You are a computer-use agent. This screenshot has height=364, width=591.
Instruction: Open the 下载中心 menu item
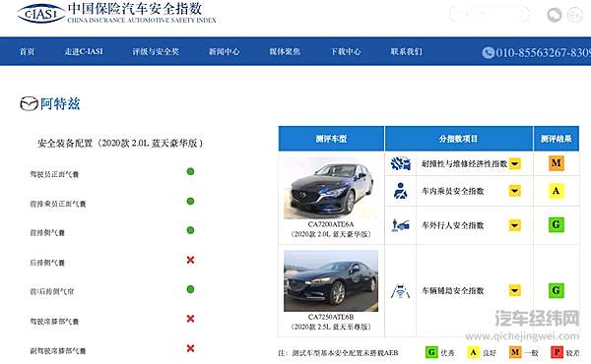pos(346,51)
